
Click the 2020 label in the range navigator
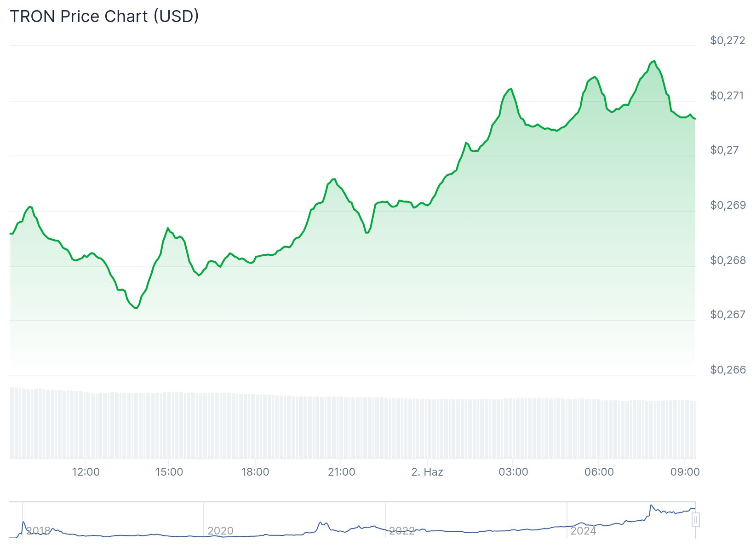tap(220, 531)
